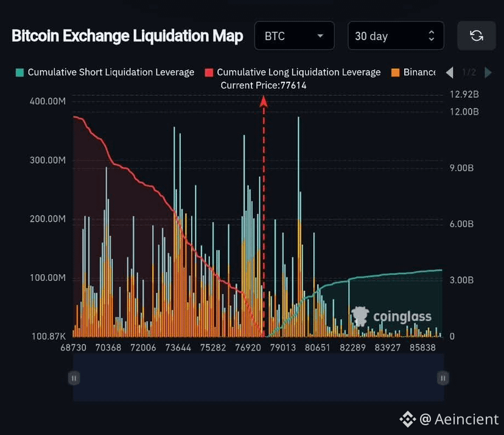504x435 pixels.
Task: Click the 72006 price axis label
Action: click(x=143, y=348)
